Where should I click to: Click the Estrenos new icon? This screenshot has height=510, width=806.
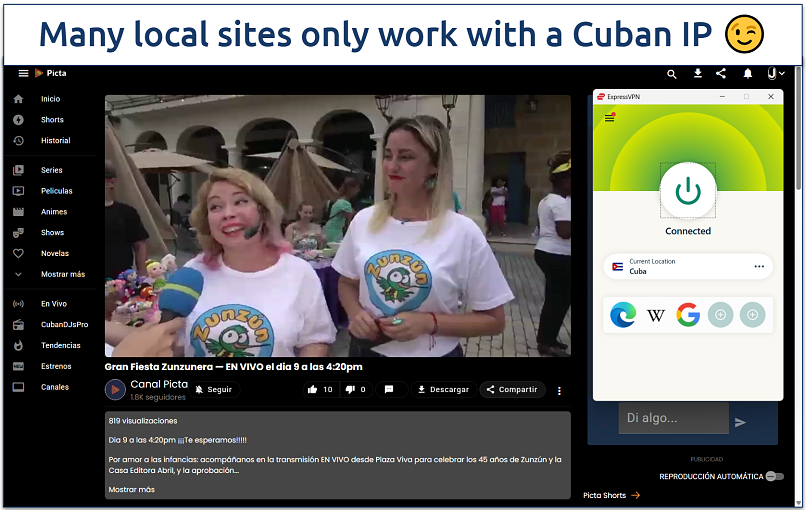click(19, 367)
